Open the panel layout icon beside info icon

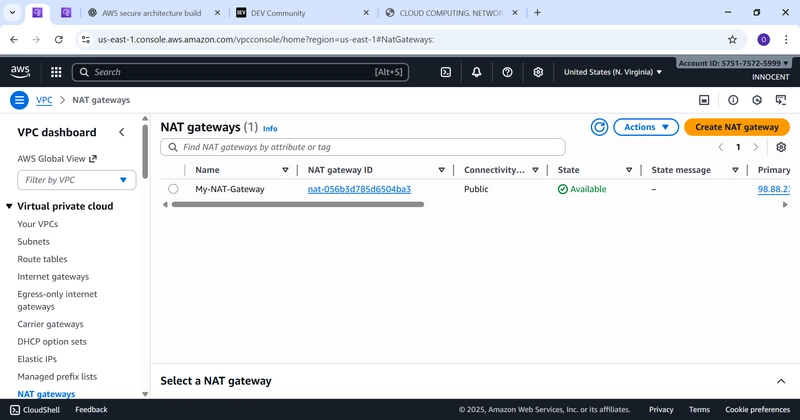coord(704,100)
